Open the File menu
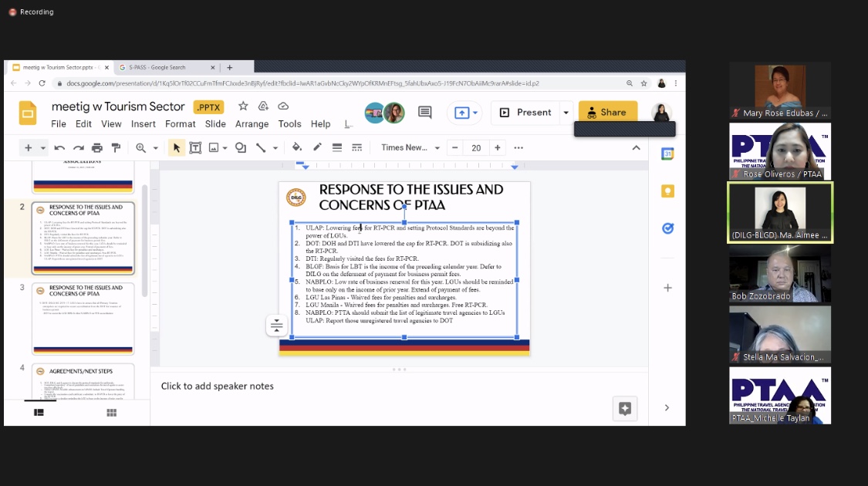Screen dimensions: 868x486 pyautogui.click(x=59, y=124)
